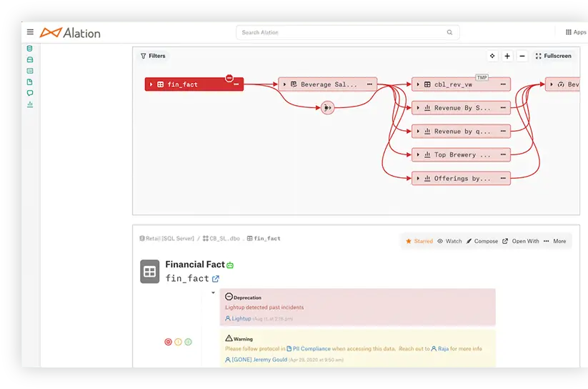Screen dimensions: 588x389
Task: Open the More actions menu
Action: (x=554, y=241)
